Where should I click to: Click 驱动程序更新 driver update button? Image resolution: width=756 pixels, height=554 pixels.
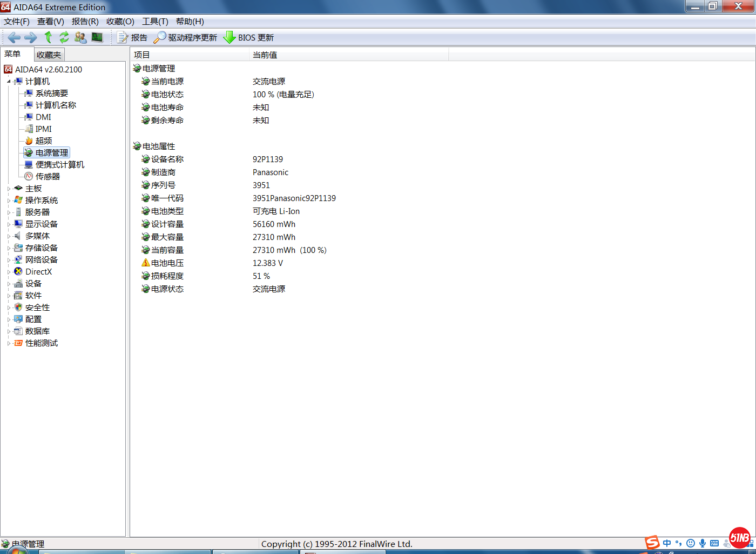coord(185,37)
